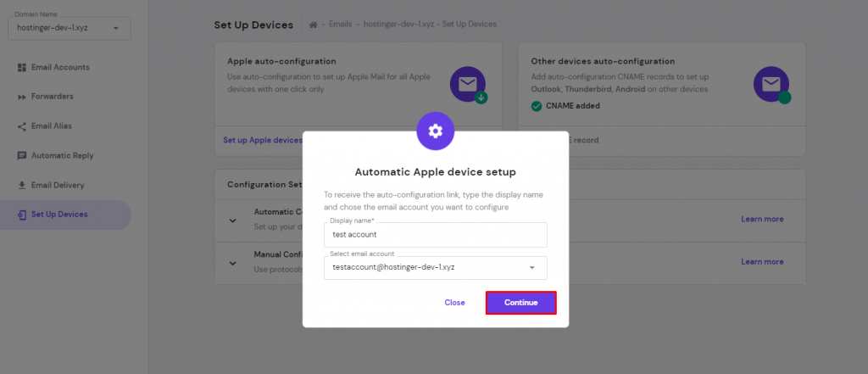Click the Apple auto-configuration mail icon
This screenshot has width=868, height=374.
click(468, 84)
